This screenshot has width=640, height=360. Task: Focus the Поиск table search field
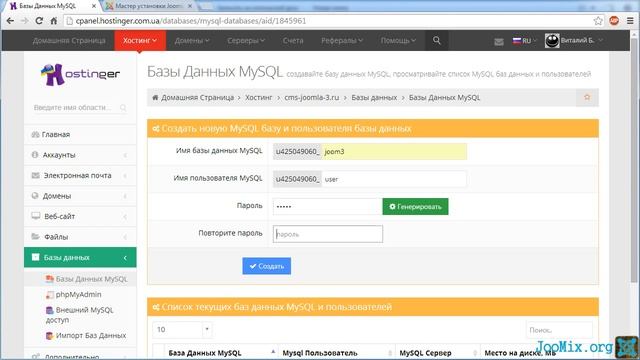coord(559,330)
